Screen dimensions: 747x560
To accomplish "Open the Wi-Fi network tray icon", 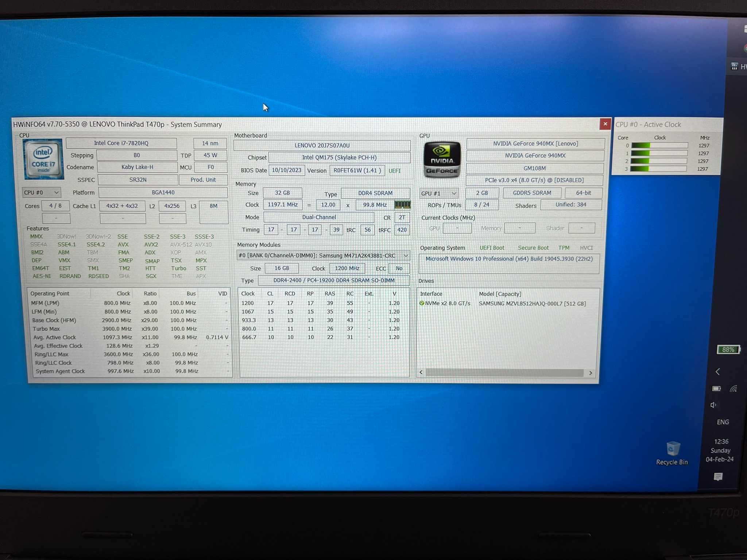I will pos(734,389).
